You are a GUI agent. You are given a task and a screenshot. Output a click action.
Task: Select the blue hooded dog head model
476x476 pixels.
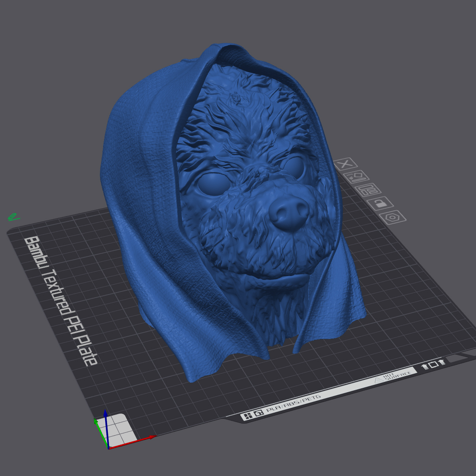(232, 213)
